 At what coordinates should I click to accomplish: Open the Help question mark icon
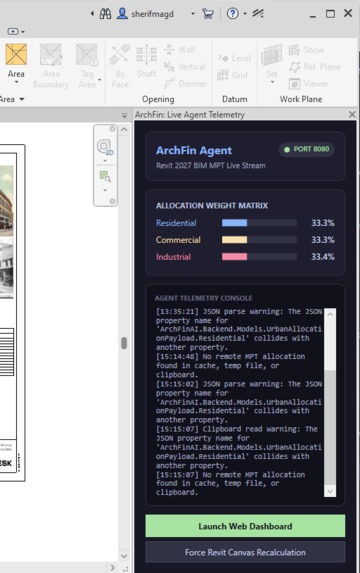232,14
